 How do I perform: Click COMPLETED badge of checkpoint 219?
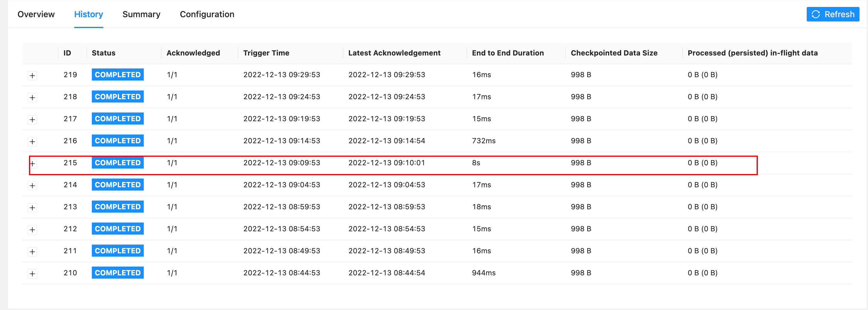click(117, 75)
